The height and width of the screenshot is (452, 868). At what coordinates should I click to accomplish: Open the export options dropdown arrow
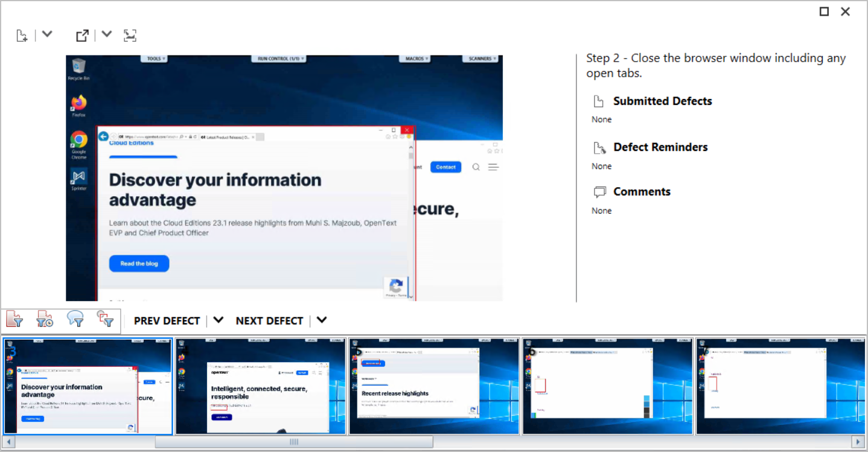[106, 34]
